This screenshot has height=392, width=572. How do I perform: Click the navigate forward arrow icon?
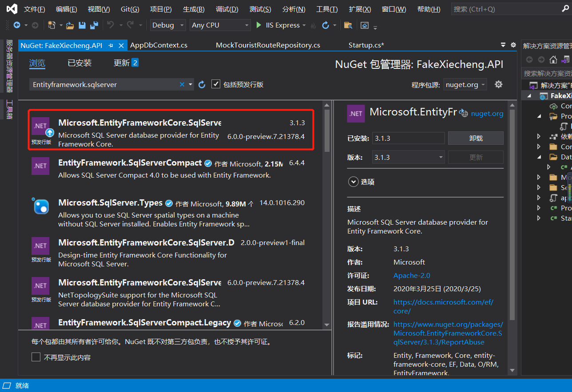[x=35, y=25]
